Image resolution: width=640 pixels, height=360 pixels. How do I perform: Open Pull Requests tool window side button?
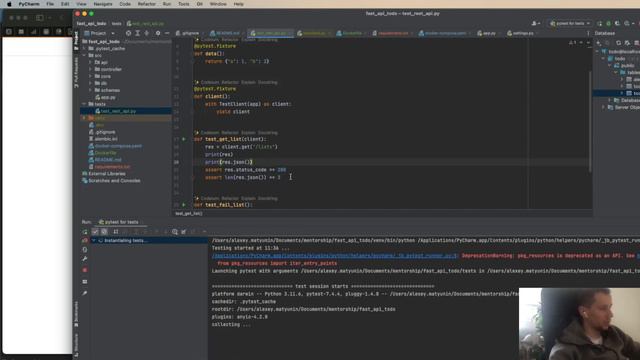coord(76,73)
